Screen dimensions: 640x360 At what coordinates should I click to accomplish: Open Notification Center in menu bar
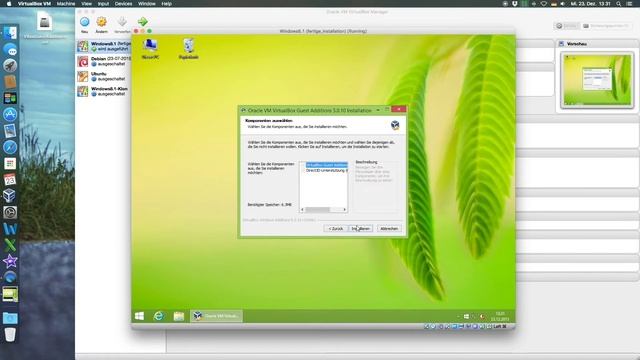629,4
